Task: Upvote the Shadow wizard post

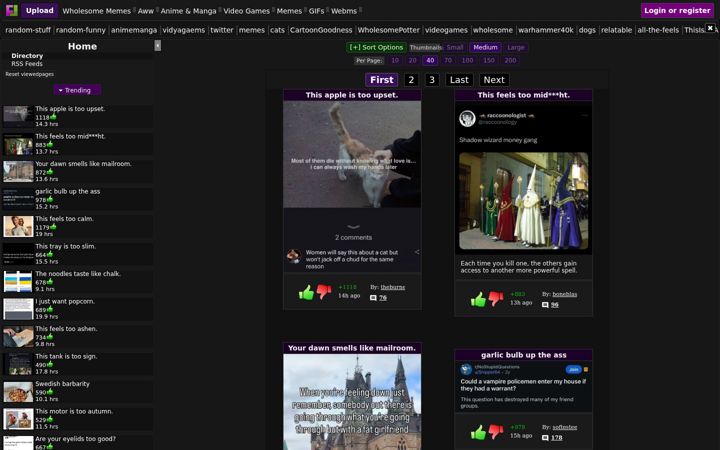Action: [478, 299]
